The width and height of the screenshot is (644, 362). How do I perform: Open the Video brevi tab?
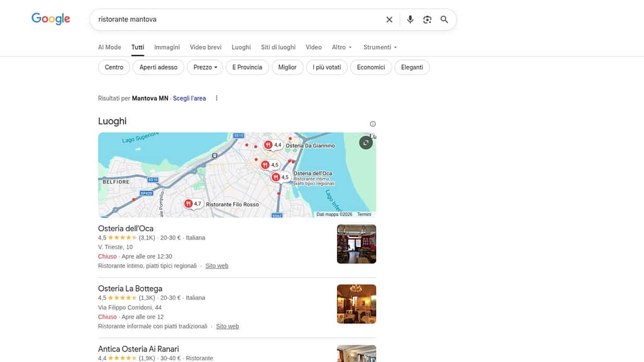(206, 47)
